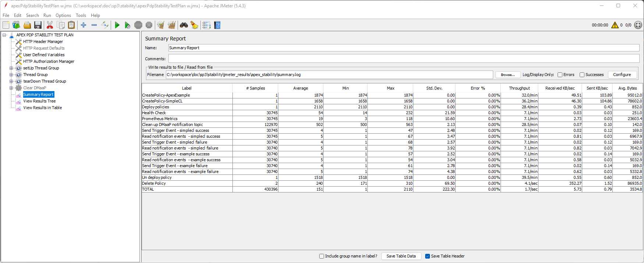Click the Cut scissors icon

[50, 25]
